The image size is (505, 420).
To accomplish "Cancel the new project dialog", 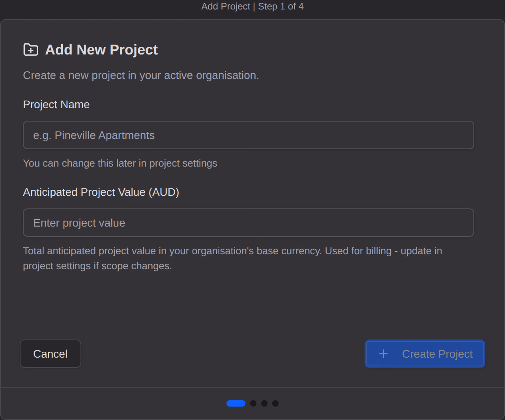I will 50,354.
